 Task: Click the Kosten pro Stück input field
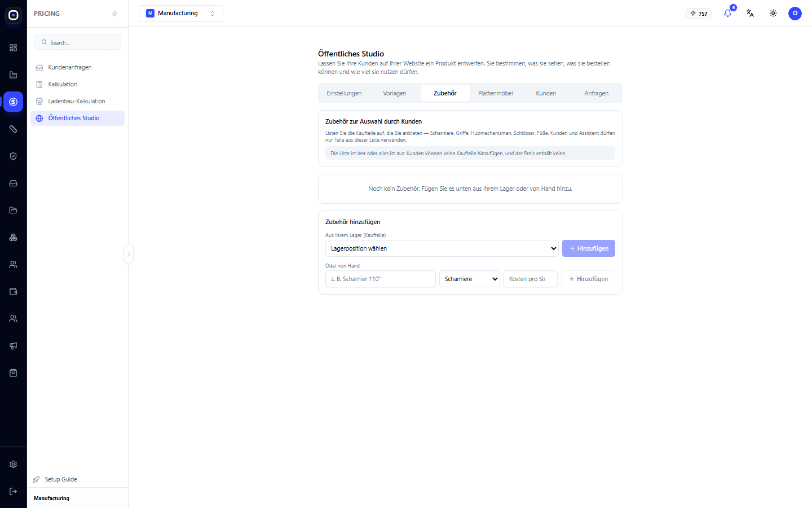pos(530,279)
